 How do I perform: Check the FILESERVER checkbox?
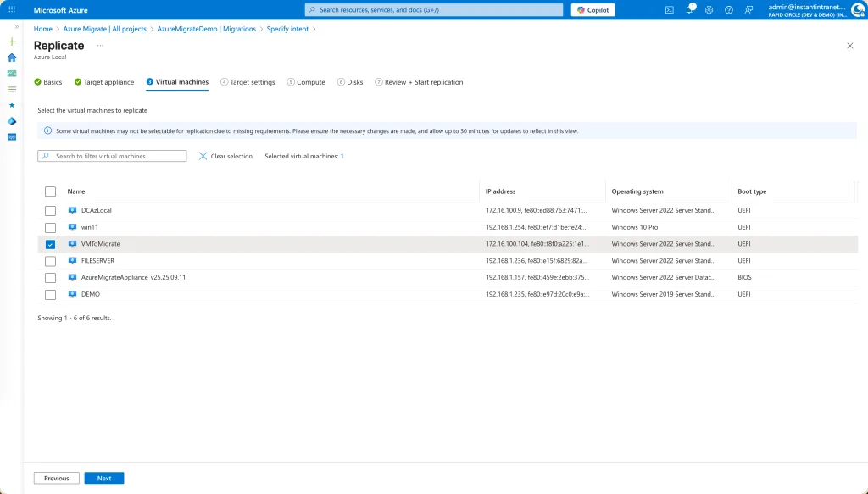tap(50, 261)
